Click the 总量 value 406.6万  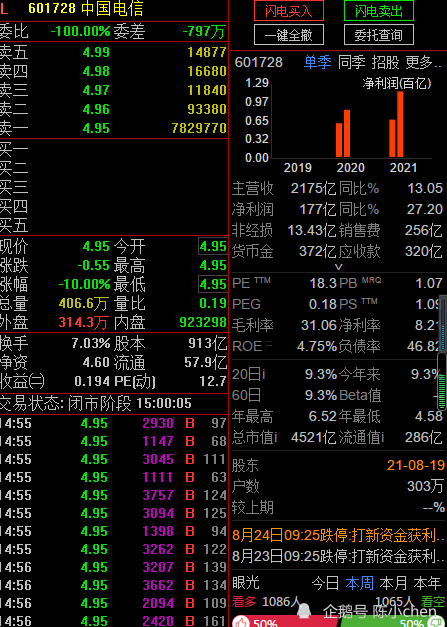(84, 304)
